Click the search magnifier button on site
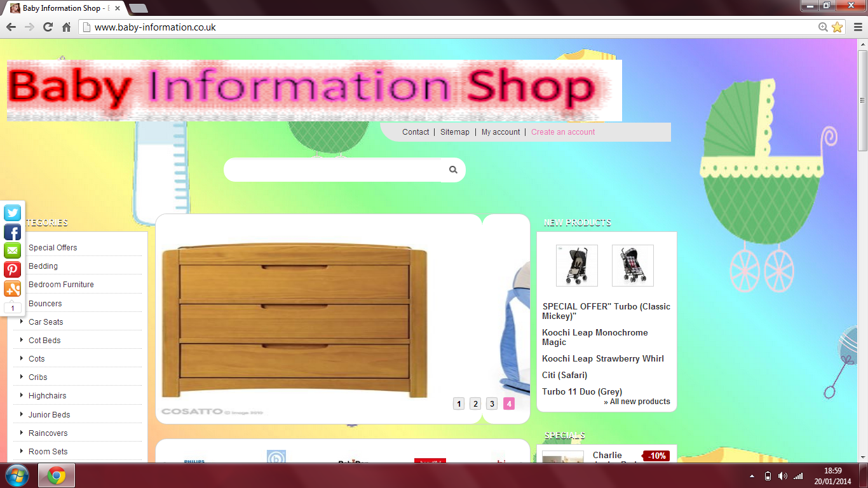The width and height of the screenshot is (868, 488). point(453,170)
